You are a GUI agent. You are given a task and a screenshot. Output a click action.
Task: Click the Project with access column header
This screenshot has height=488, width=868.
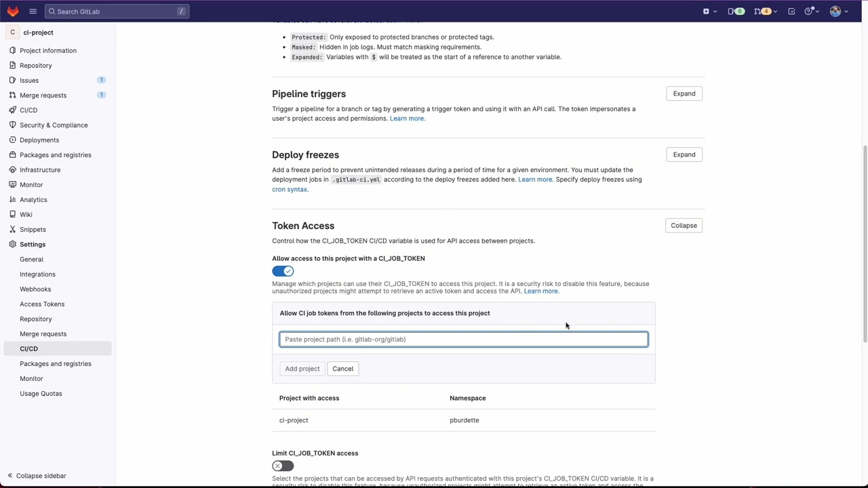[x=309, y=398]
